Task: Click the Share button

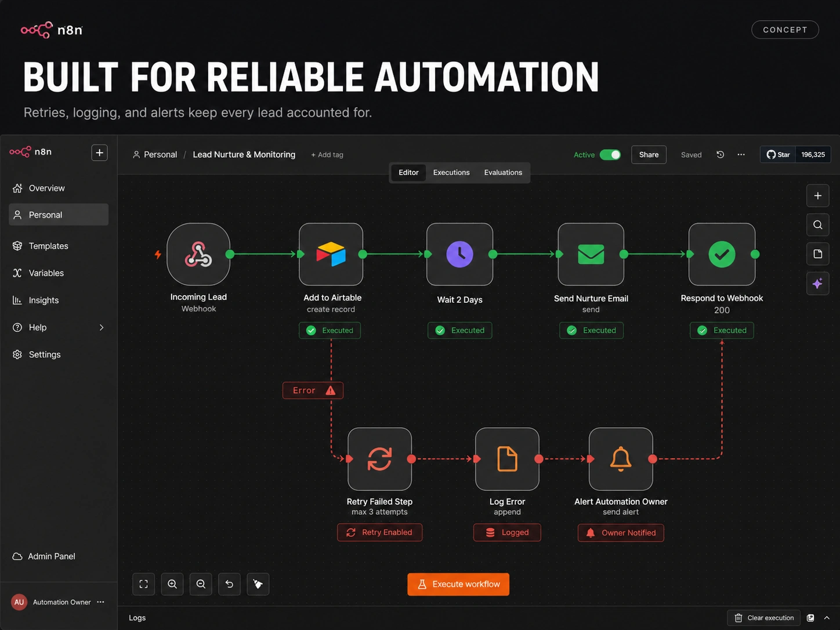Action: [x=649, y=155]
